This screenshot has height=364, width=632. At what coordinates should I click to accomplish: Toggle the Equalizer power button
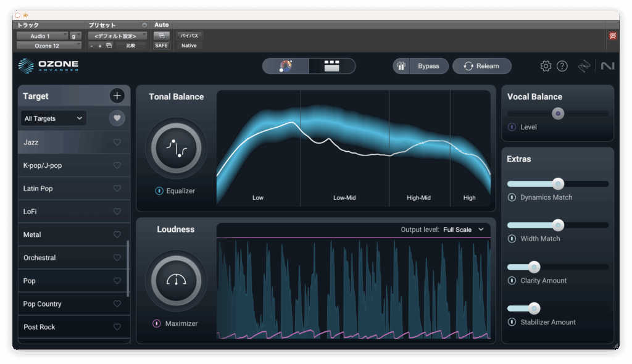pos(159,191)
